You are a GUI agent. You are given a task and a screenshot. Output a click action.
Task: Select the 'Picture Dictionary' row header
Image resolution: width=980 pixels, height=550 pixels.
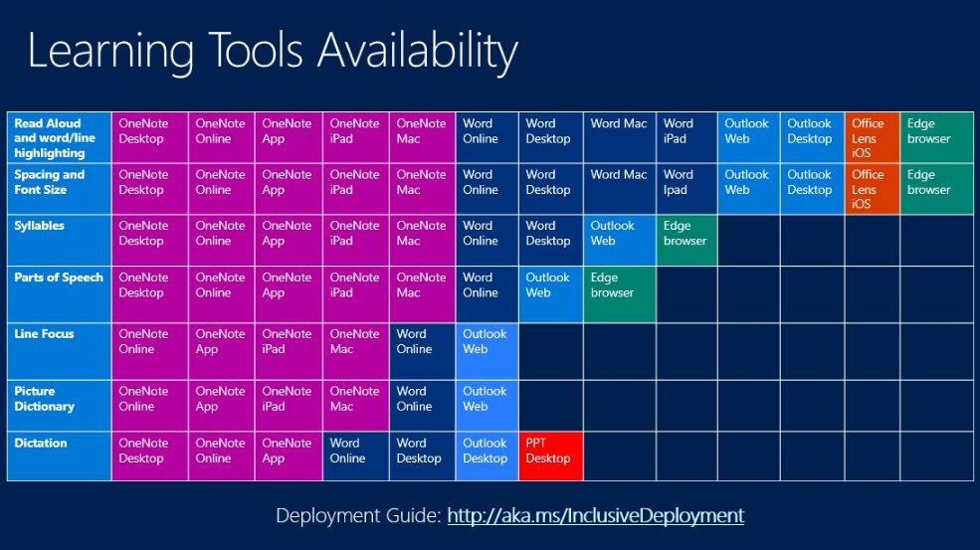coord(60,406)
